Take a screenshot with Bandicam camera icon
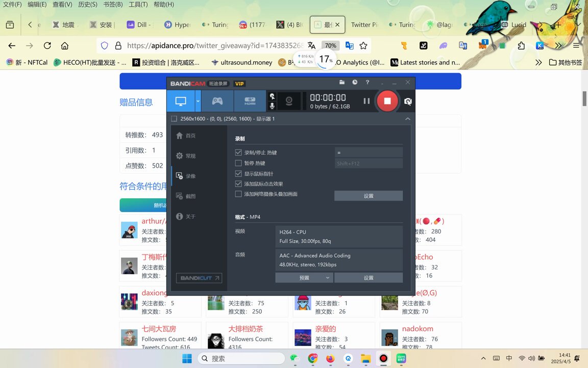588x368 pixels. click(x=408, y=101)
